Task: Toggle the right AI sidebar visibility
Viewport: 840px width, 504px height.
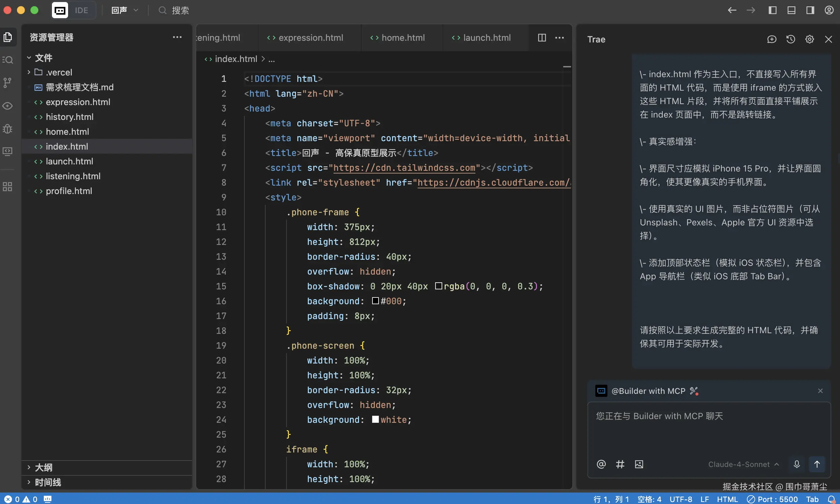Action: pyautogui.click(x=810, y=10)
